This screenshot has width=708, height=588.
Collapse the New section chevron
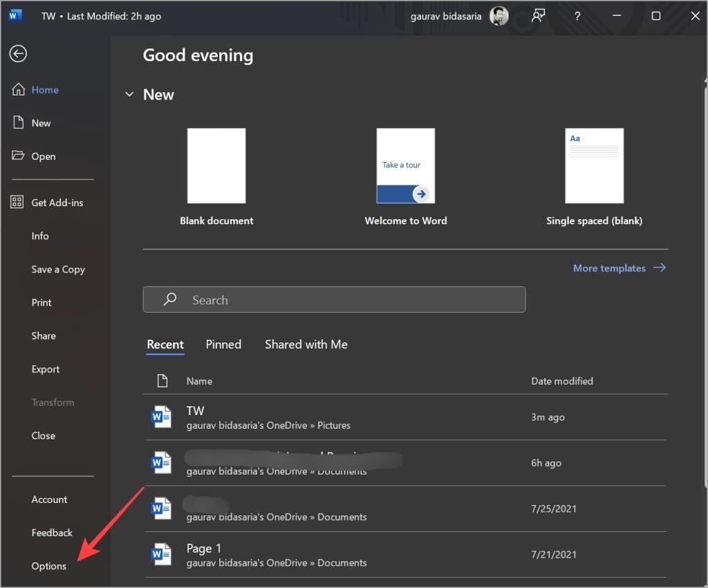pyautogui.click(x=129, y=94)
